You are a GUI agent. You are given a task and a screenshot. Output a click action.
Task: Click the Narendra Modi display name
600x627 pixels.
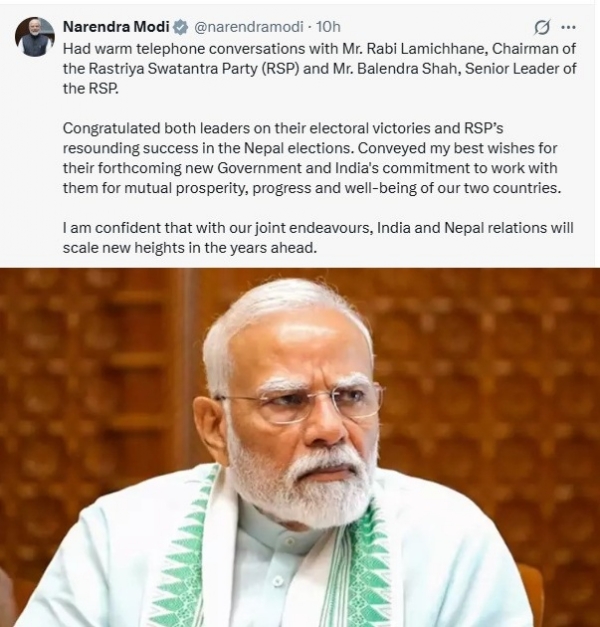coord(116,27)
